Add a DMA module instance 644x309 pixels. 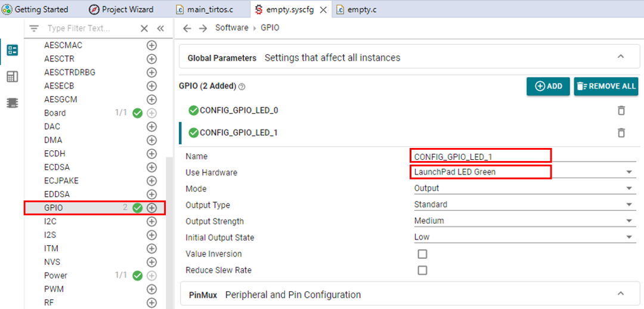(151, 140)
